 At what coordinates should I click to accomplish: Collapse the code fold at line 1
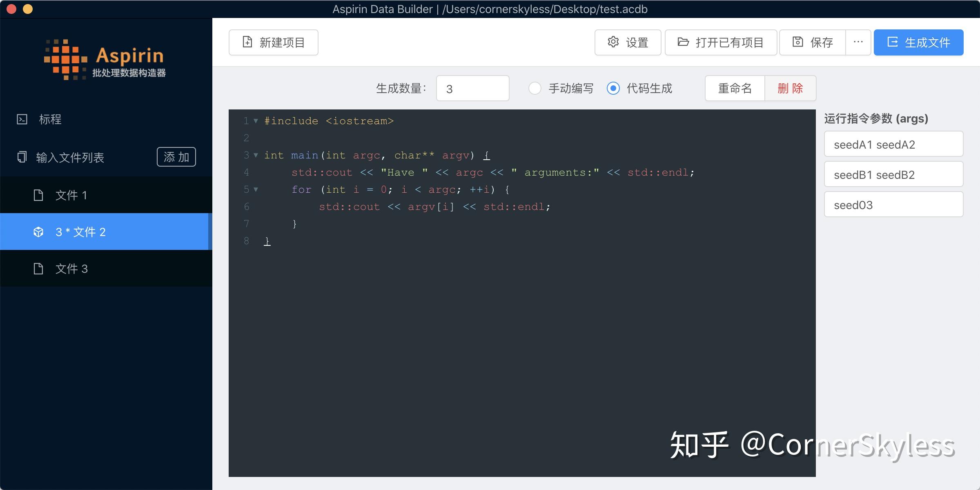point(256,121)
